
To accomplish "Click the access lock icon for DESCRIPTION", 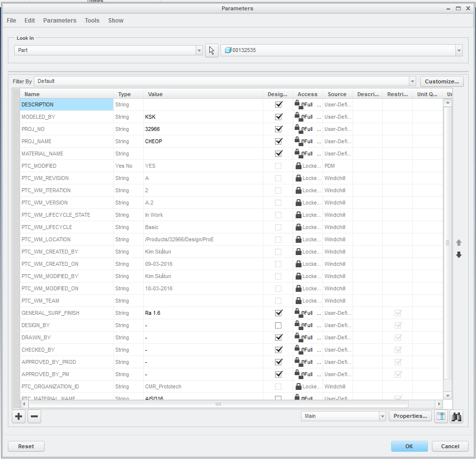I will (299, 104).
